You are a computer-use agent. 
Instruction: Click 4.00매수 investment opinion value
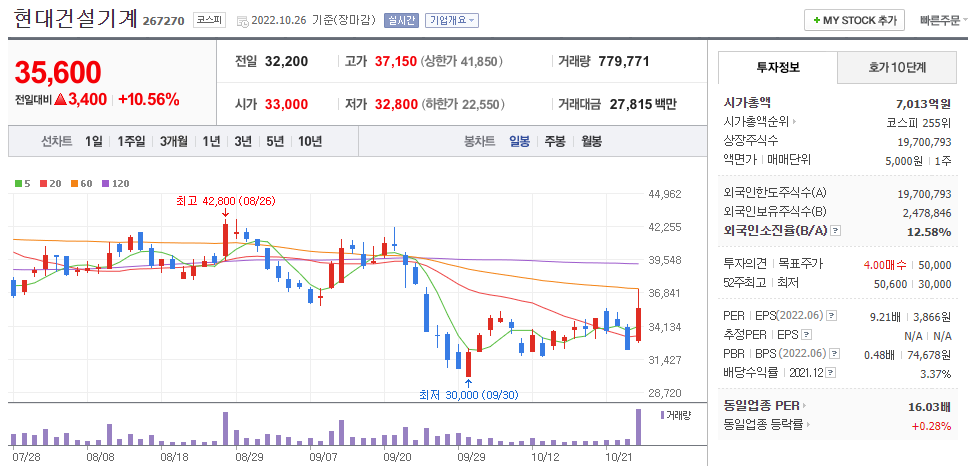(x=885, y=265)
